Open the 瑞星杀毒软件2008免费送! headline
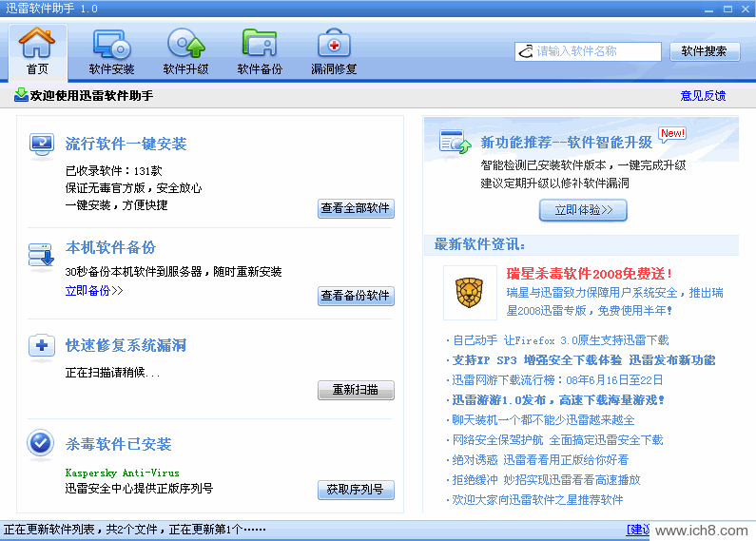Viewport: 756px width, 541px height. (x=590, y=274)
